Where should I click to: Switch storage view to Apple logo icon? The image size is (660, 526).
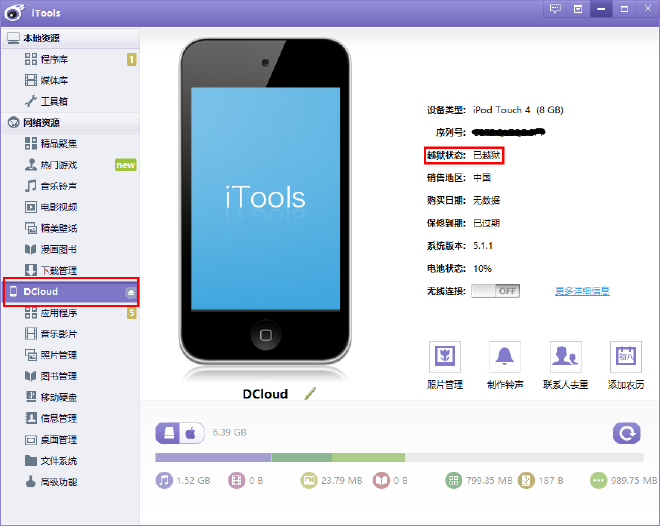[192, 433]
